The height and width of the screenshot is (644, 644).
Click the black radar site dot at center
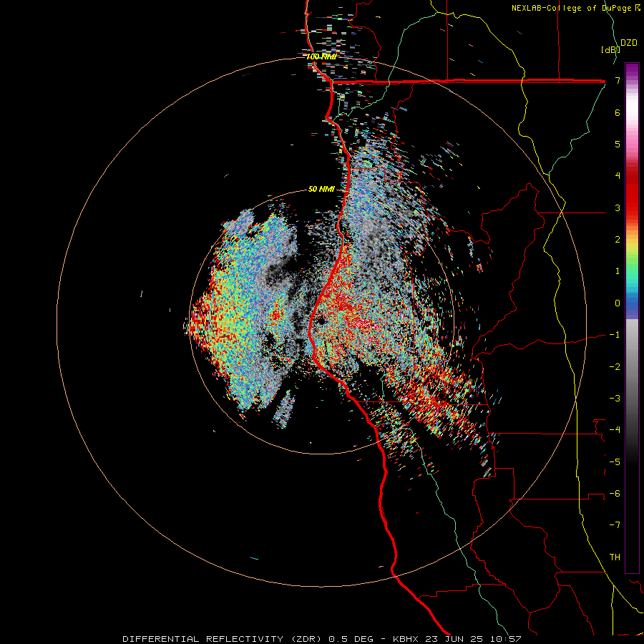pyautogui.click(x=321, y=321)
